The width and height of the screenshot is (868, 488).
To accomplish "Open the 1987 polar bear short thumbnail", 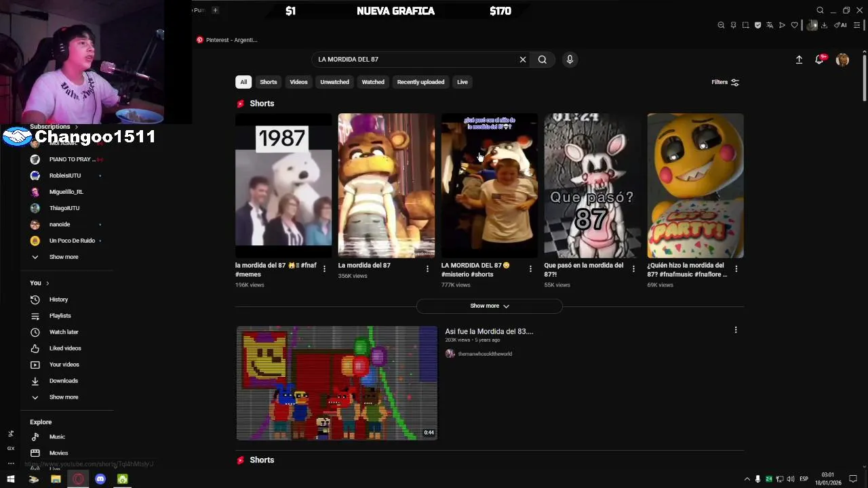I will click(x=283, y=186).
